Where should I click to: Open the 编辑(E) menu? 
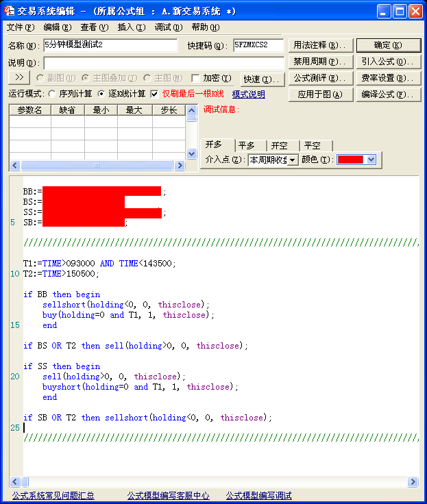58,27
